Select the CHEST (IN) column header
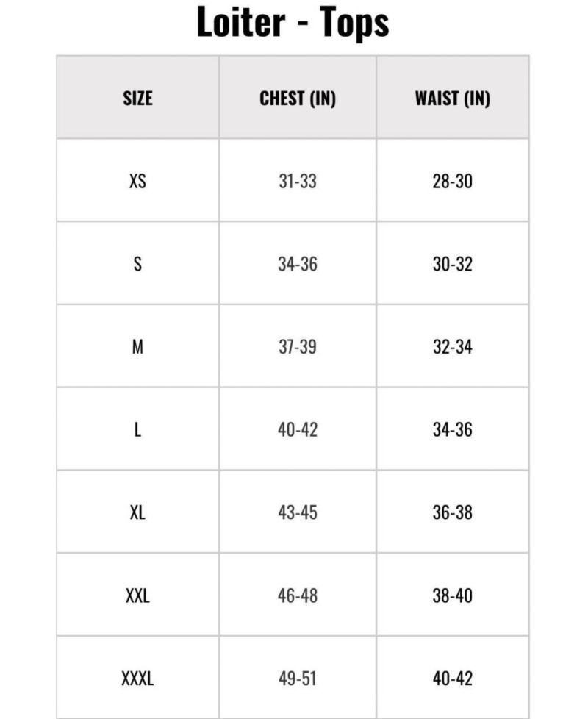 pyautogui.click(x=298, y=98)
